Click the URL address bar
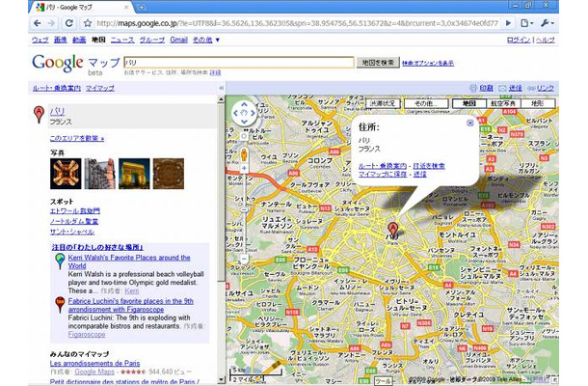Screen dimensions: 588x386 [x=297, y=23]
